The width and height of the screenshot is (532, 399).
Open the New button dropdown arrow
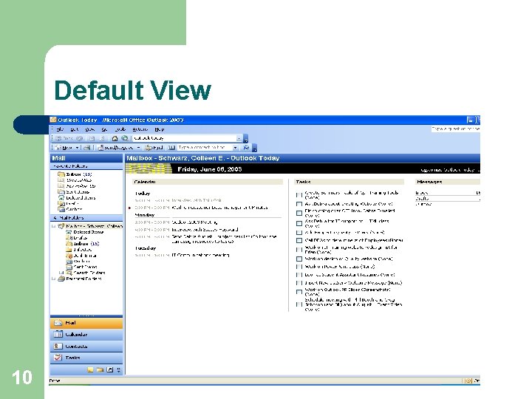[x=77, y=148]
